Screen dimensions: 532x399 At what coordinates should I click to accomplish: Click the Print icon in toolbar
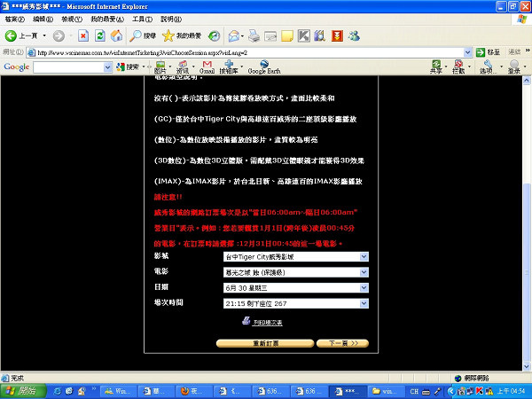click(x=254, y=35)
